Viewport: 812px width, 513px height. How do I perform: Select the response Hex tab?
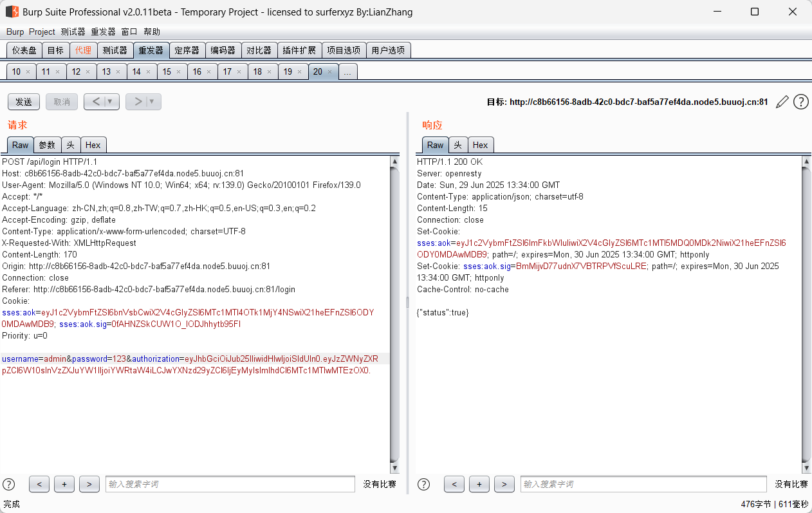(x=481, y=145)
